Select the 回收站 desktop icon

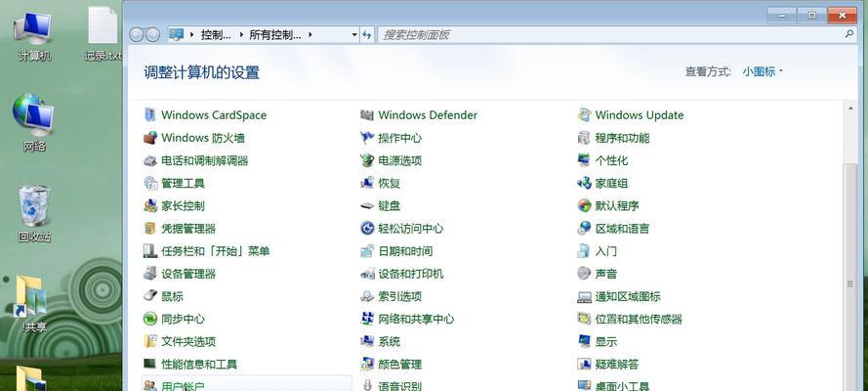point(34,214)
